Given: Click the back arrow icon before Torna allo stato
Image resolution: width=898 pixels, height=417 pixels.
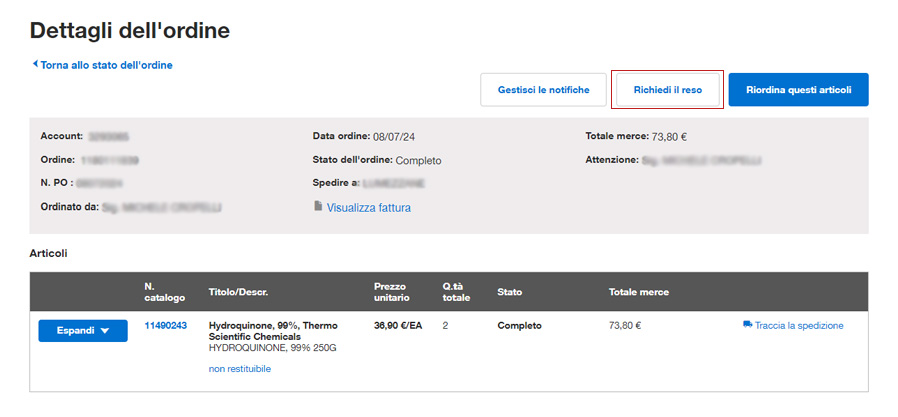Looking at the screenshot, I should pyautogui.click(x=35, y=65).
